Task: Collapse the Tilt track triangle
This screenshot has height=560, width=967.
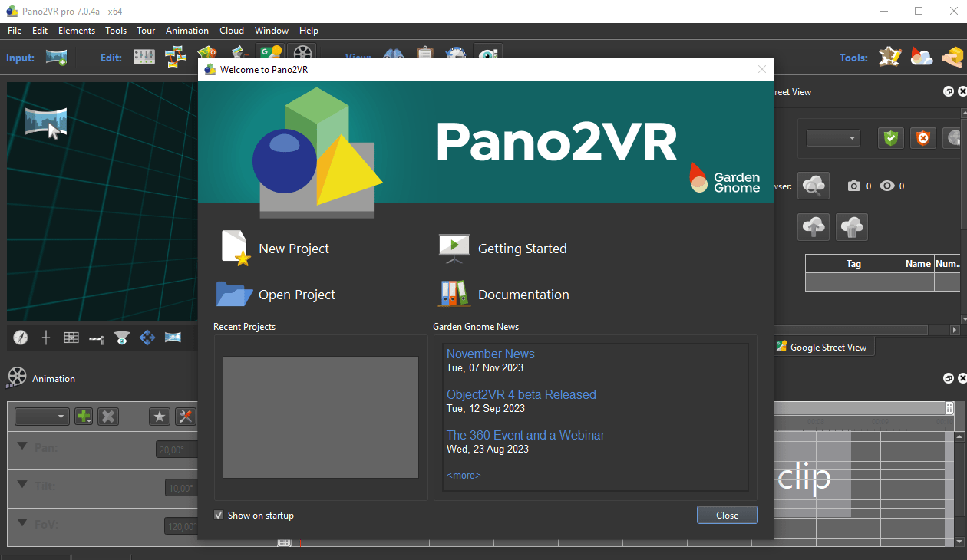Action: coord(21,484)
